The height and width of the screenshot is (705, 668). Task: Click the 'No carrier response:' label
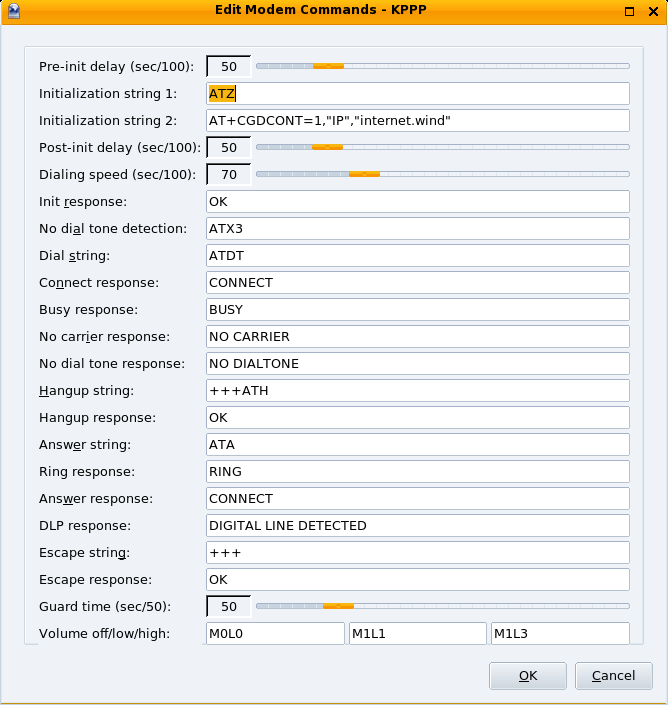click(104, 337)
